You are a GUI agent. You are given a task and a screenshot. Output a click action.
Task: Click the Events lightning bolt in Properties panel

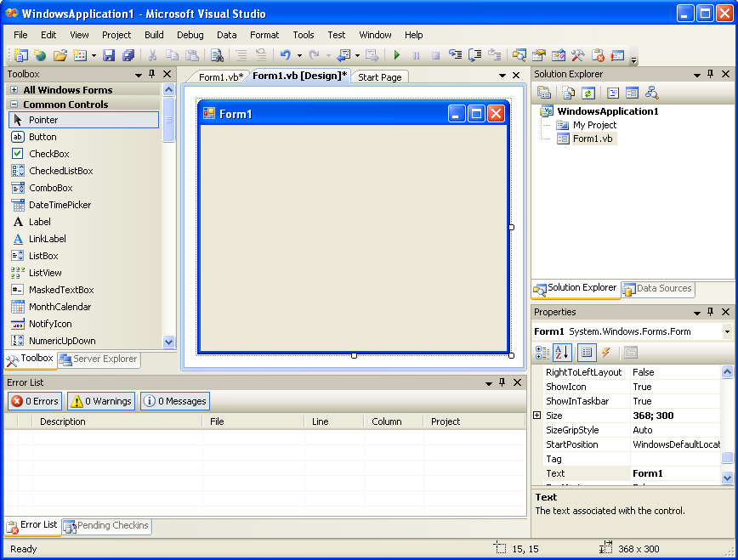pos(605,352)
